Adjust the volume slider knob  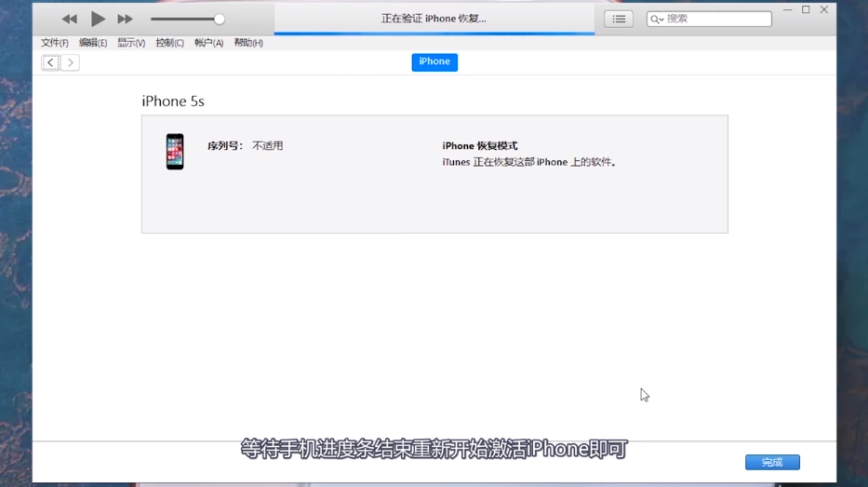click(220, 20)
